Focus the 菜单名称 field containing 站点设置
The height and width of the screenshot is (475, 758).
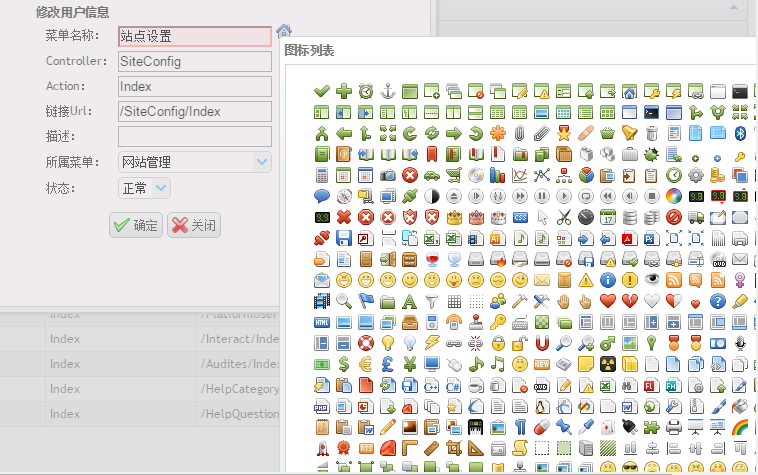(194, 36)
